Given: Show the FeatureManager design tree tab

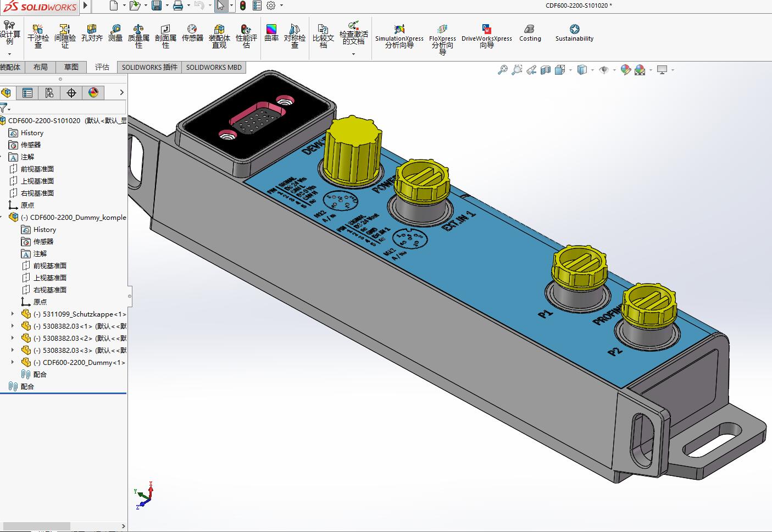Looking at the screenshot, I should pyautogui.click(x=7, y=93).
